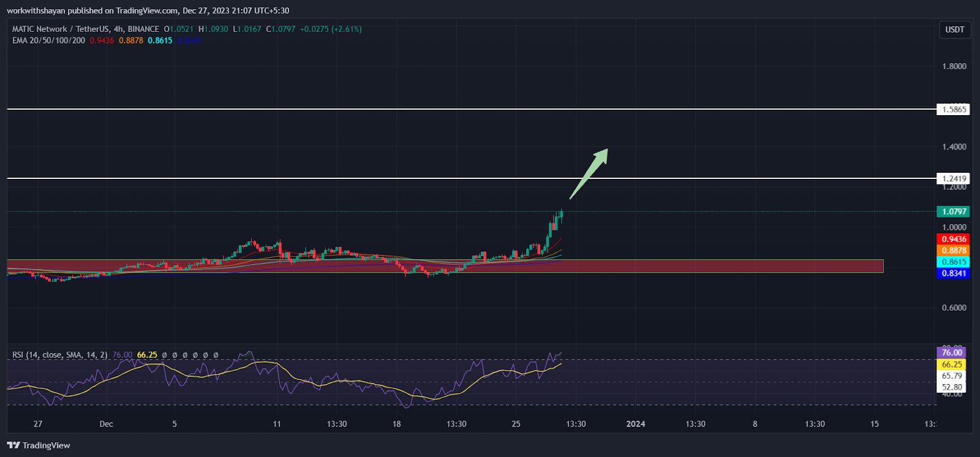Click the cyan 0.8615 EMA tag on axis
This screenshot has width=980, height=457.
[x=954, y=262]
